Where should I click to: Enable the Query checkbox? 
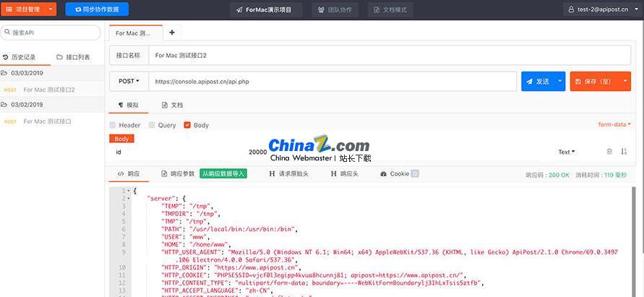click(x=152, y=125)
